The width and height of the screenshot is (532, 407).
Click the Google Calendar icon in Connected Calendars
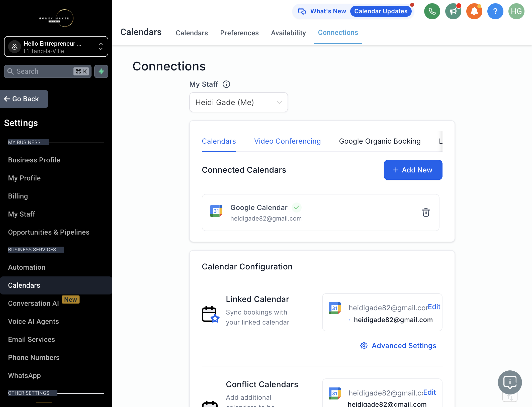click(216, 211)
